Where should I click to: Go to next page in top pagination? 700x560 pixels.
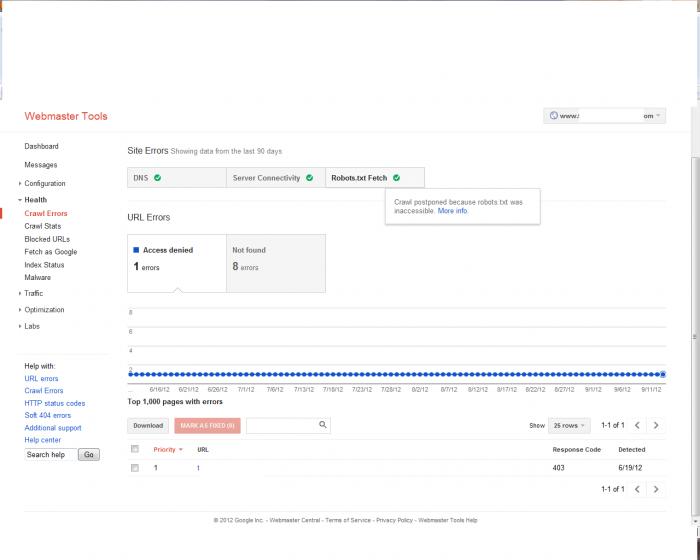tap(656, 425)
